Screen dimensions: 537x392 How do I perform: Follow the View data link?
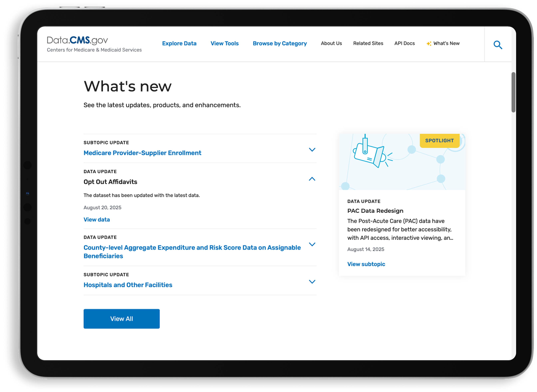pyautogui.click(x=97, y=219)
